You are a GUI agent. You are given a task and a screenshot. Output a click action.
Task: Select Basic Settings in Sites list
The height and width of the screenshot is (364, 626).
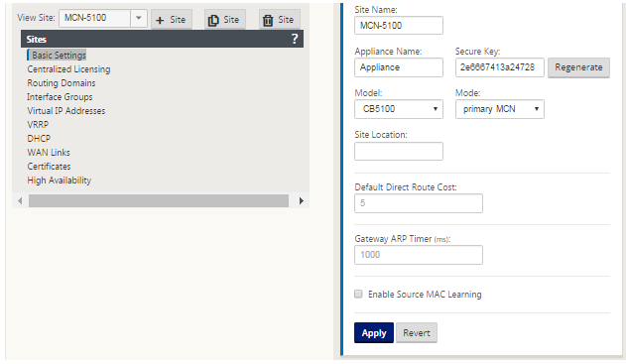click(x=59, y=56)
